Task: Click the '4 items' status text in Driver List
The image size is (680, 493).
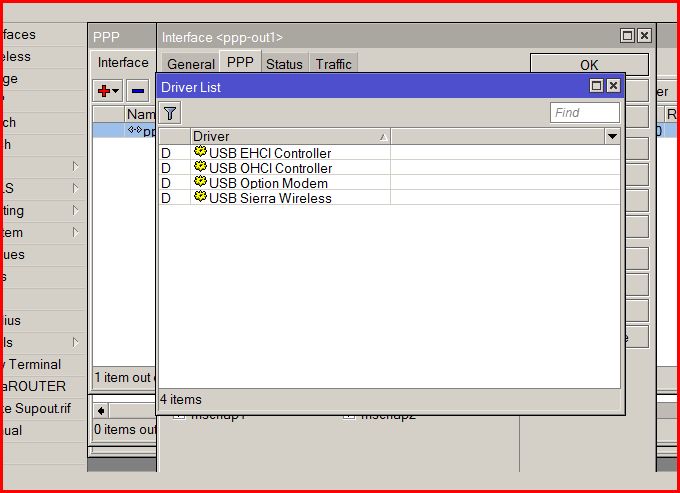Action: pyautogui.click(x=181, y=399)
